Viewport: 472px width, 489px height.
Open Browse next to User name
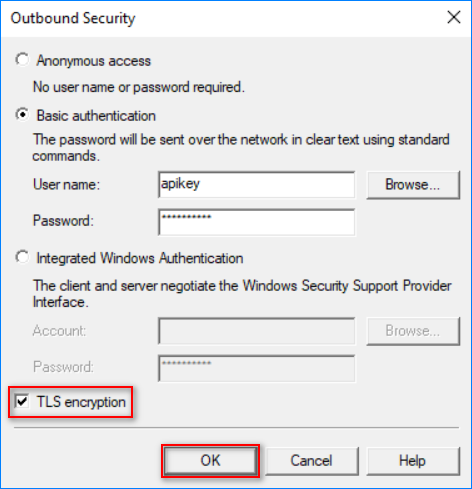point(413,185)
